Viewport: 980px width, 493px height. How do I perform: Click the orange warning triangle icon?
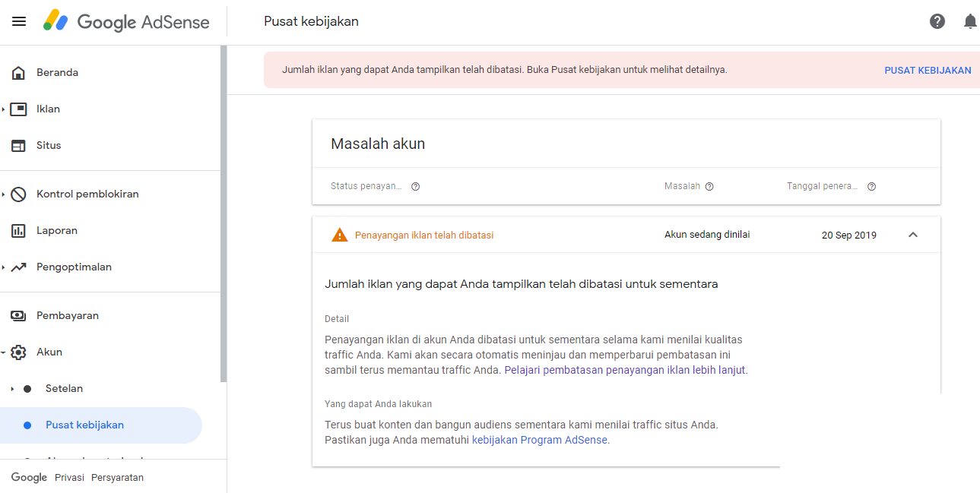(338, 235)
